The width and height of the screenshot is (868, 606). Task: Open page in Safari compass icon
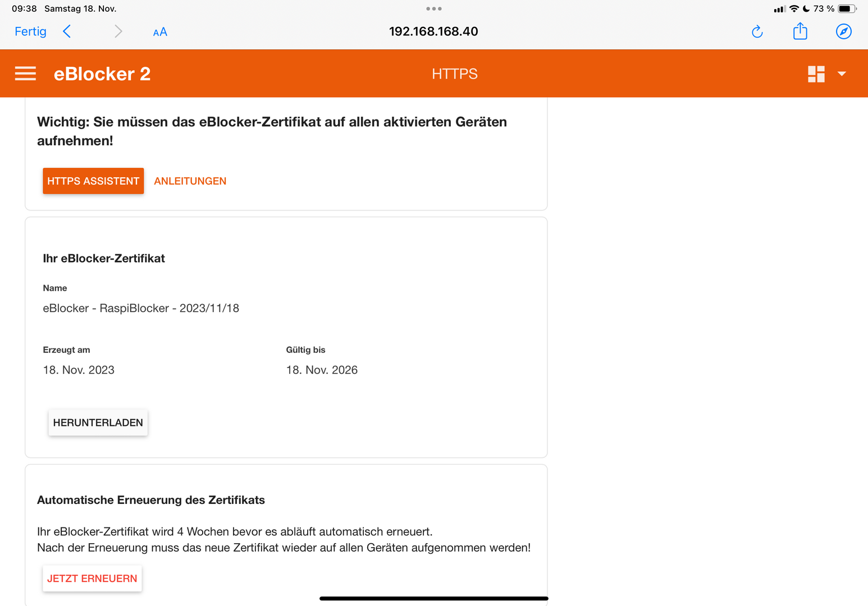(843, 31)
